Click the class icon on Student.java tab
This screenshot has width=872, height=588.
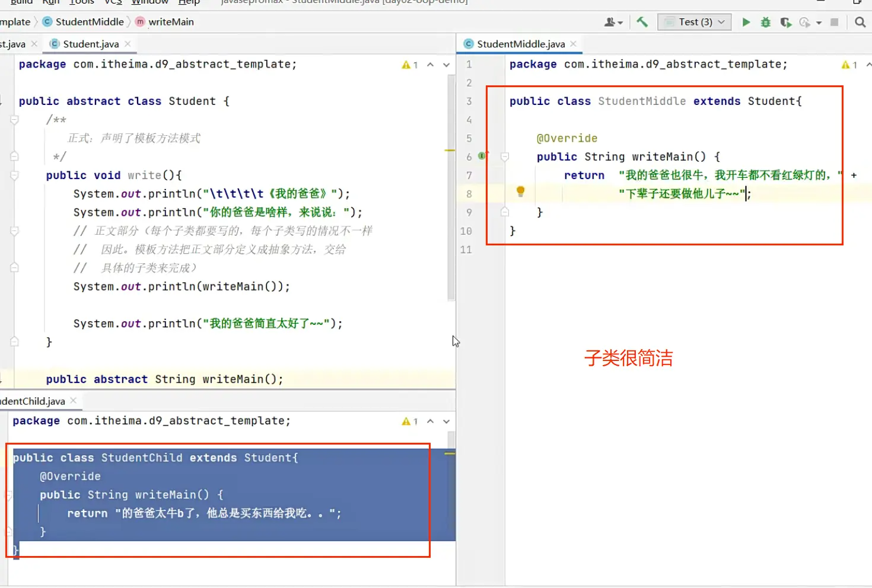55,44
